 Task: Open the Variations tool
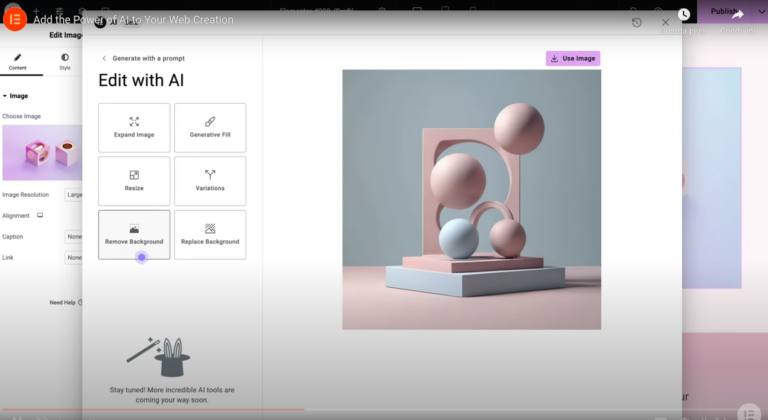210,181
